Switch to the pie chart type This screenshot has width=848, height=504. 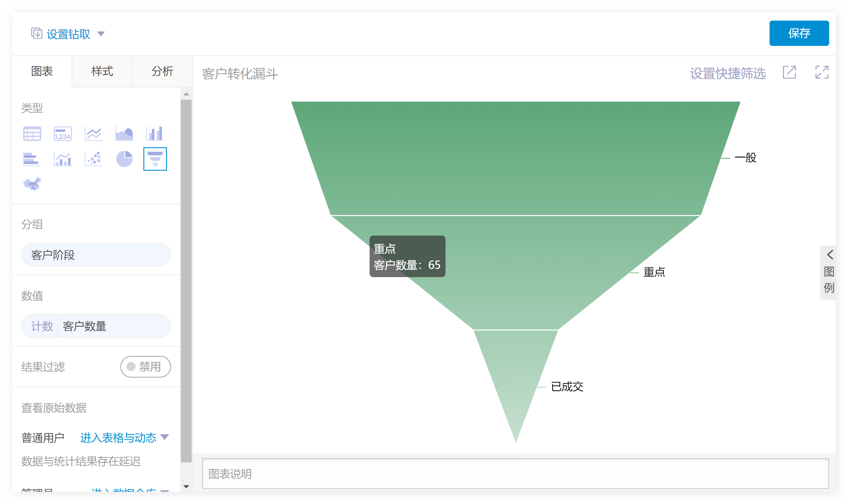point(124,159)
